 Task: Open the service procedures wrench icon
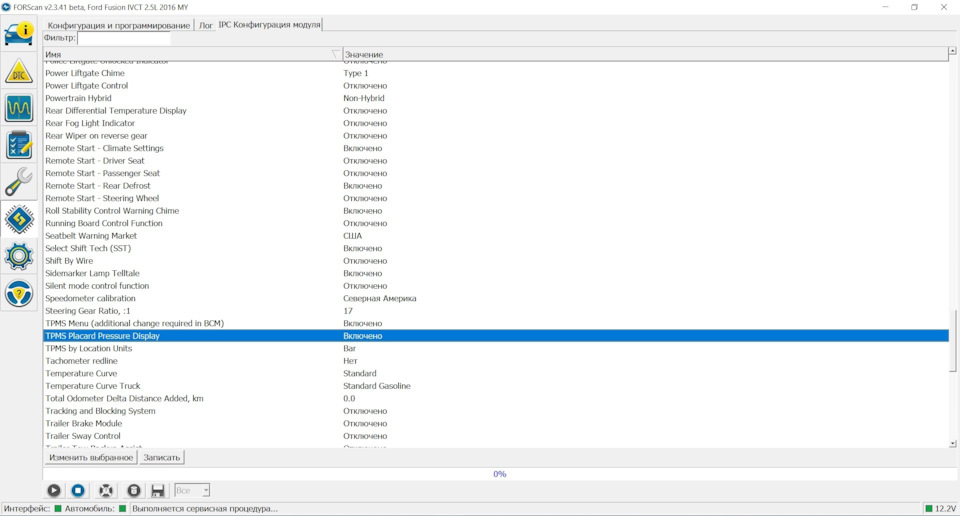(x=19, y=182)
